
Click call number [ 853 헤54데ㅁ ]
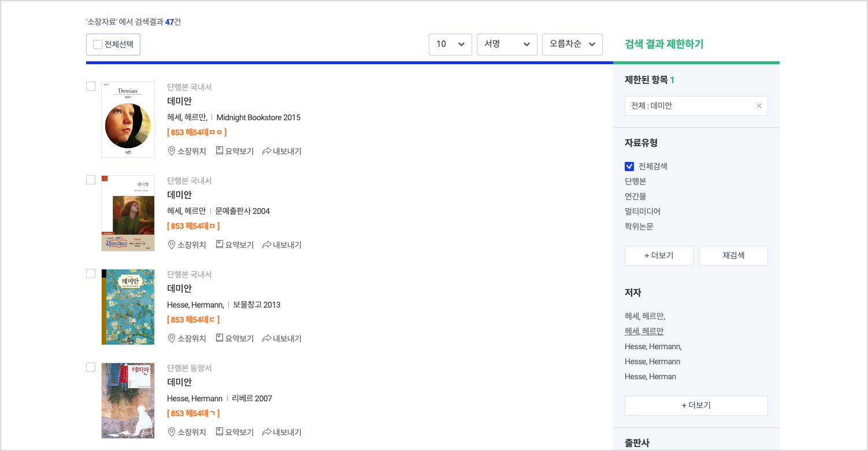point(194,226)
